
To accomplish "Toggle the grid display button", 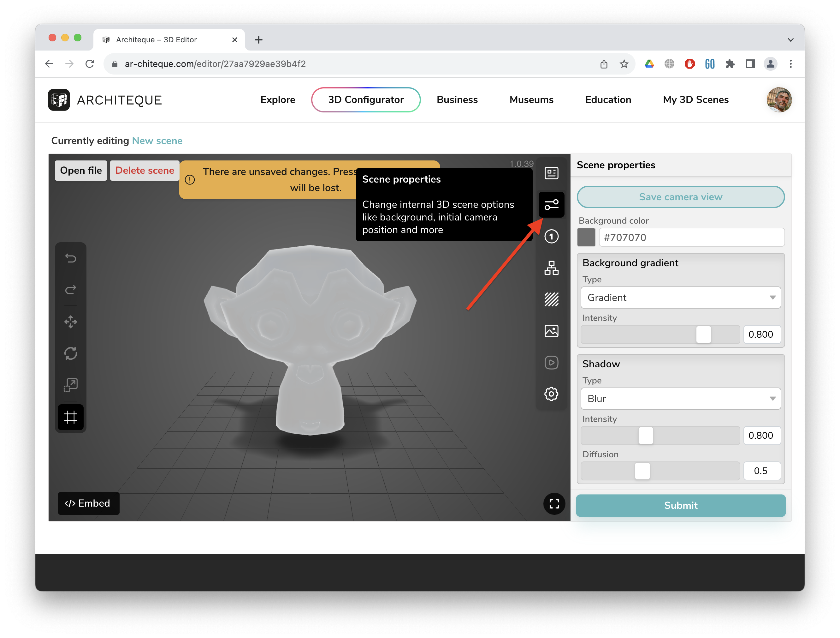I will click(71, 417).
